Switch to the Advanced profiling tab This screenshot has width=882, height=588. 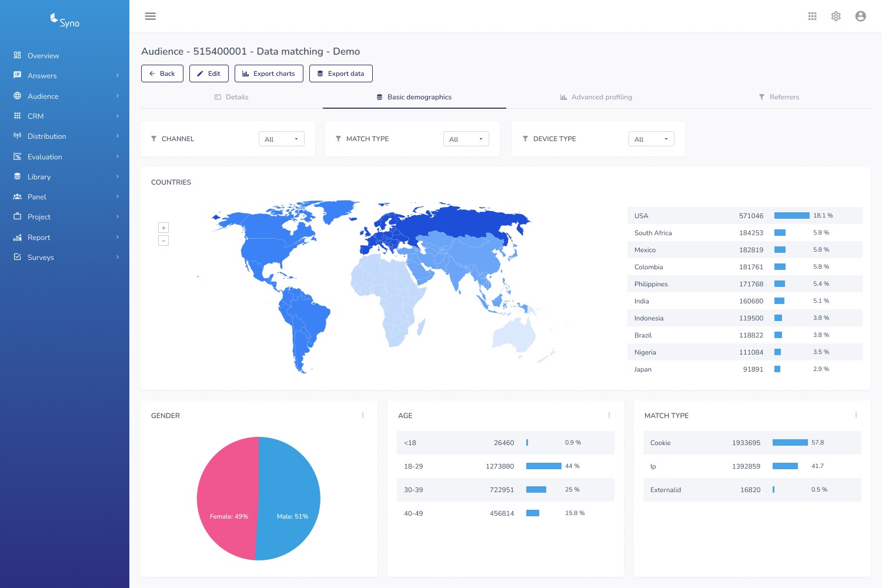click(596, 97)
